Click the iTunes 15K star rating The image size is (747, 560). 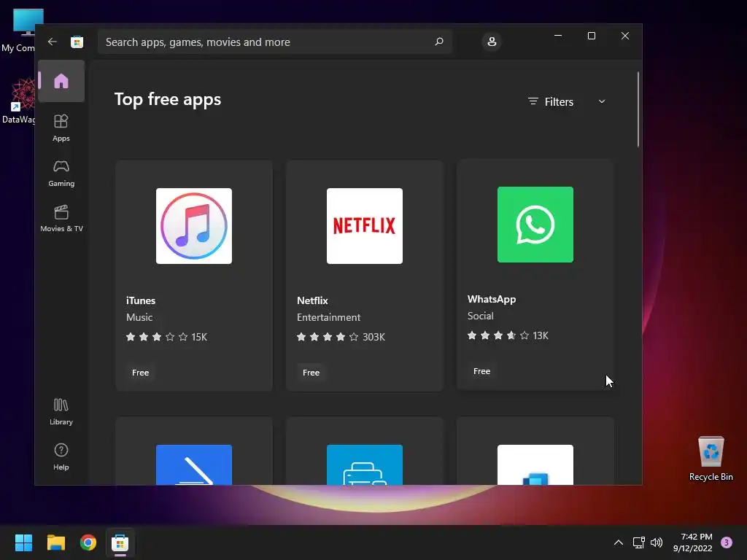click(x=166, y=337)
